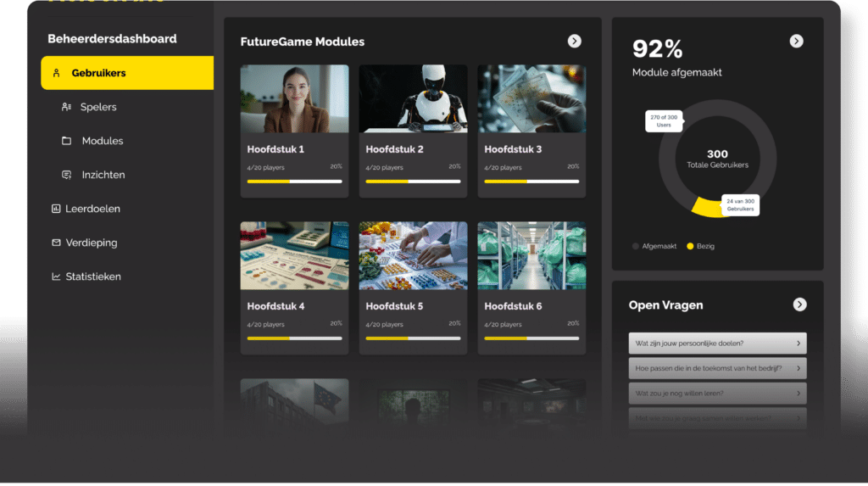This screenshot has height=486, width=868.
Task: Expand 'Hoe passen die in de toekomst' question
Action: pos(717,368)
